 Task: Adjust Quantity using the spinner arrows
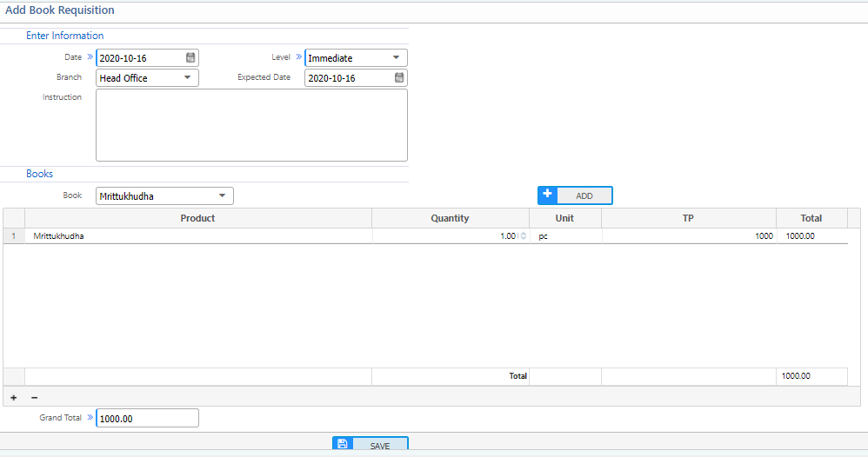point(523,236)
